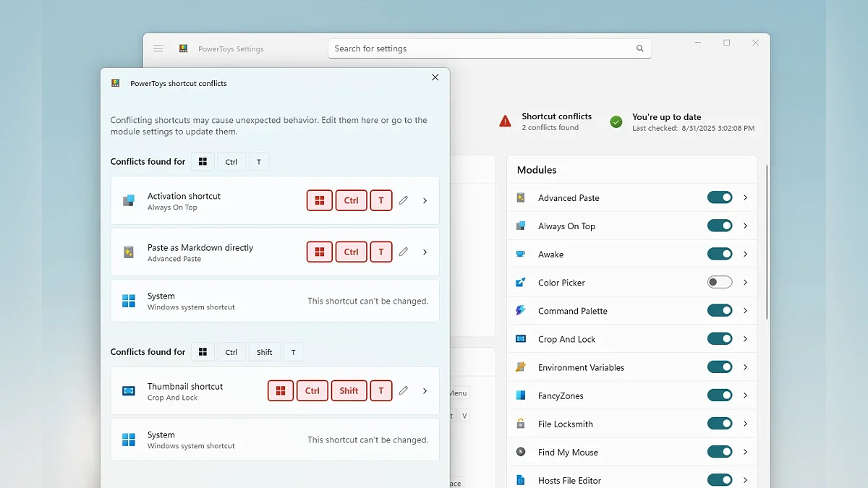868x488 pixels.
Task: Click the Awake coffee cup icon
Action: 521,254
